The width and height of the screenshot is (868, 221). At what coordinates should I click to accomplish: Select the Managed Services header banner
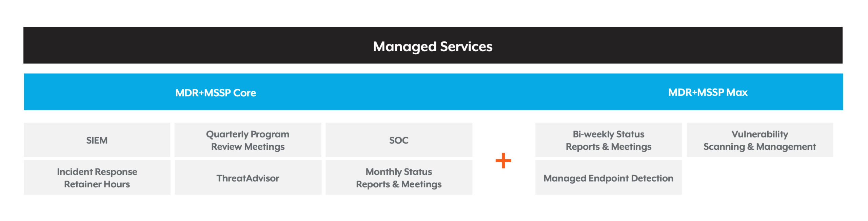tap(433, 45)
